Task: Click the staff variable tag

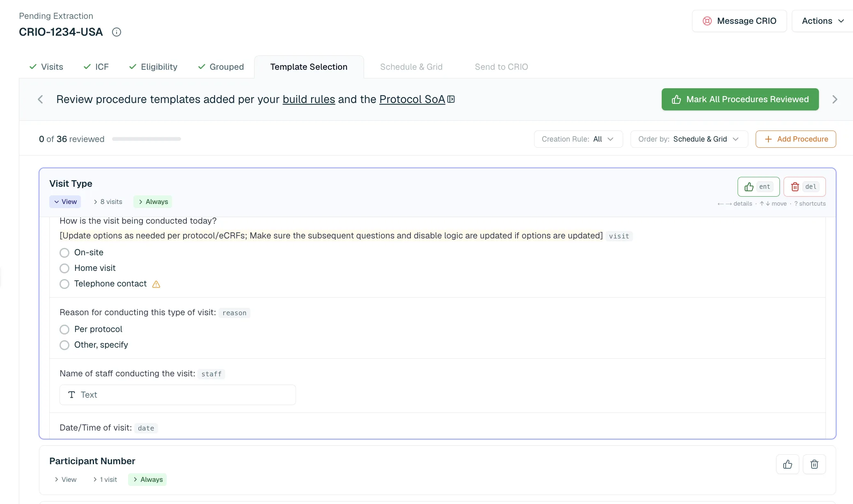Action: (x=211, y=374)
